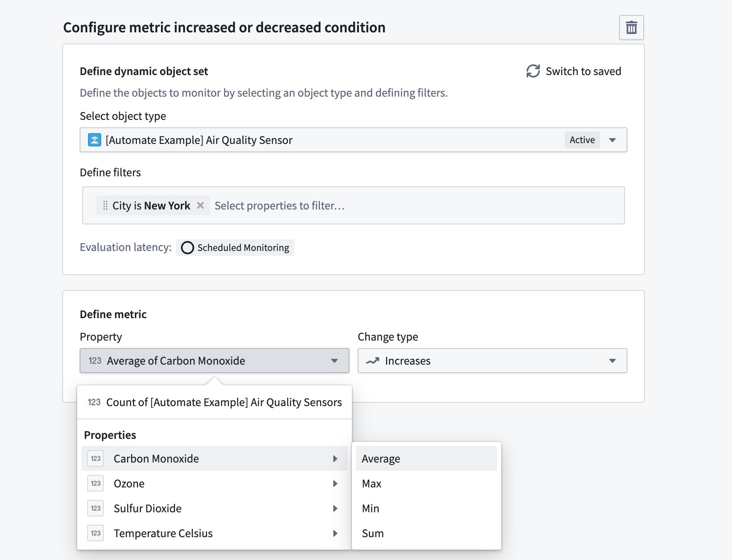Expand the Ozone submenu arrow
The height and width of the screenshot is (560, 732).
pyautogui.click(x=335, y=483)
